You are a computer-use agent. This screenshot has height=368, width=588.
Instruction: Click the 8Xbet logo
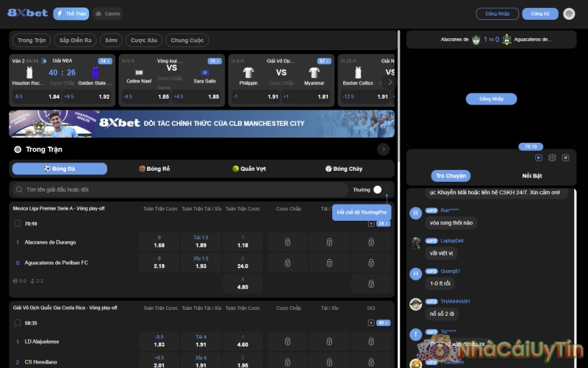tap(28, 13)
